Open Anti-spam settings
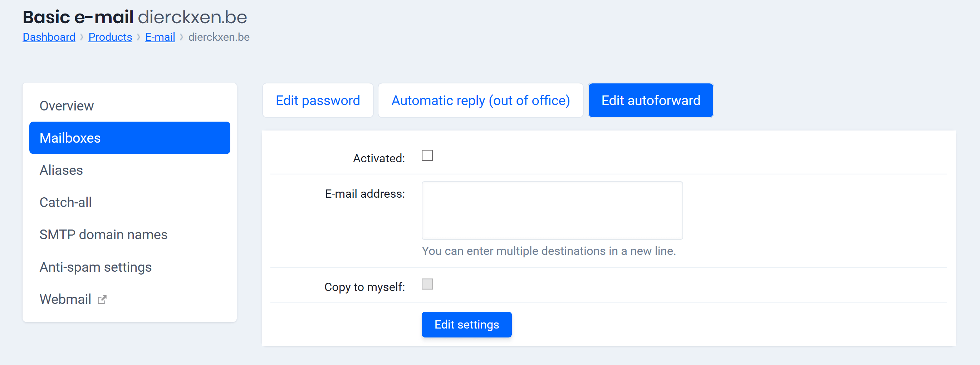The image size is (980, 365). tap(95, 267)
